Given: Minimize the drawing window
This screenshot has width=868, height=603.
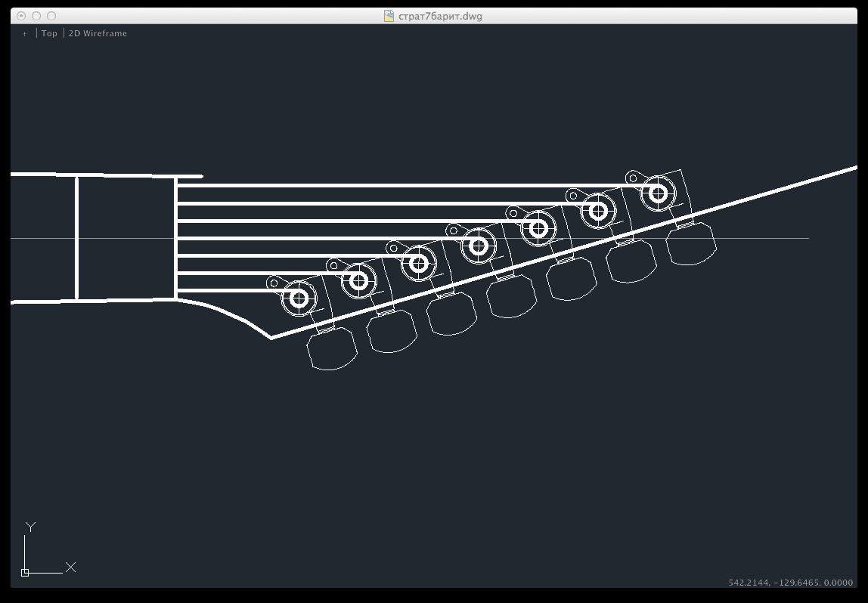Looking at the screenshot, I should pyautogui.click(x=36, y=16).
